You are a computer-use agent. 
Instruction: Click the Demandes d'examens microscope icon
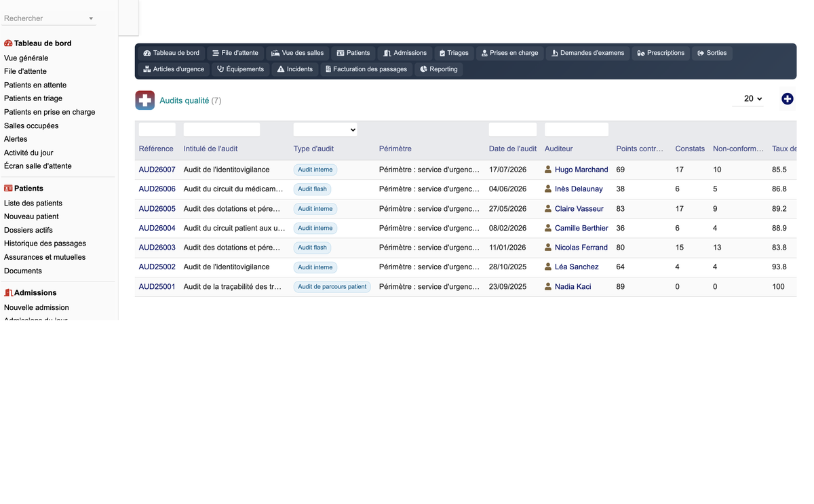[x=554, y=53]
